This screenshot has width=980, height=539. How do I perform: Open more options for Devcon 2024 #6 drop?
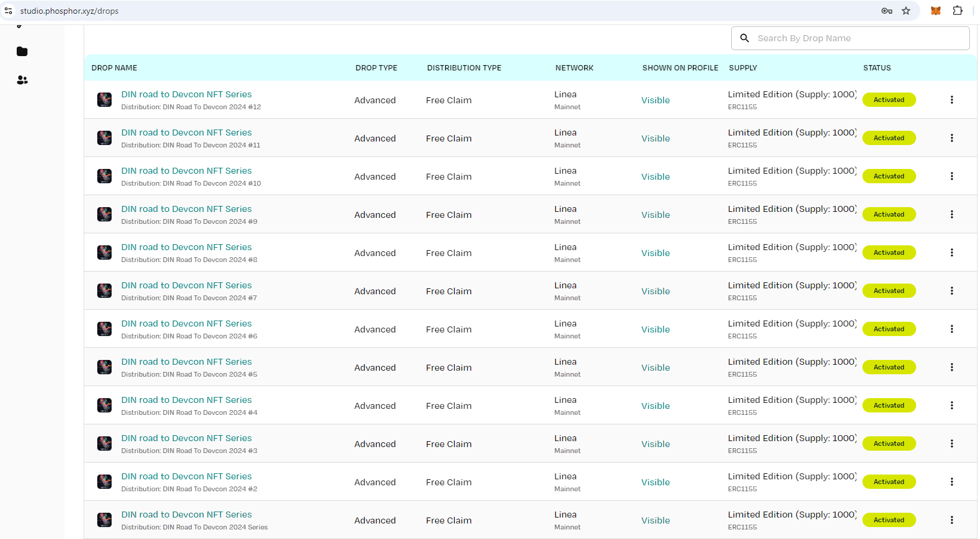point(952,329)
